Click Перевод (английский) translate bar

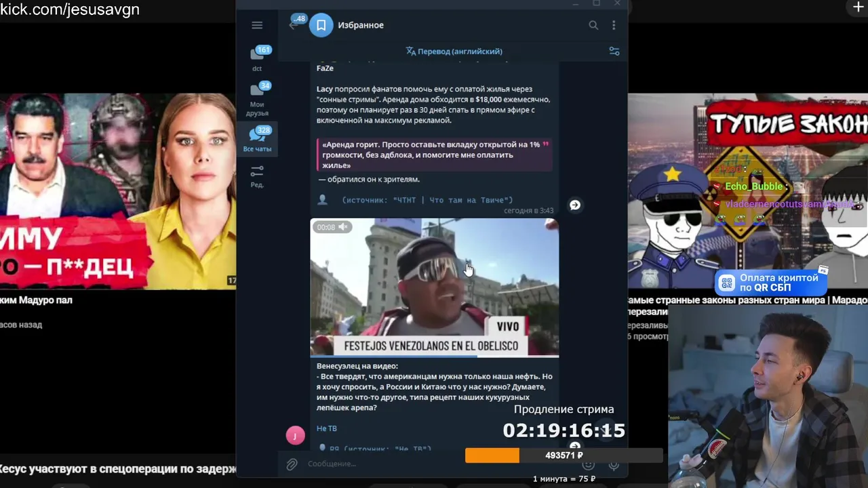click(x=454, y=51)
